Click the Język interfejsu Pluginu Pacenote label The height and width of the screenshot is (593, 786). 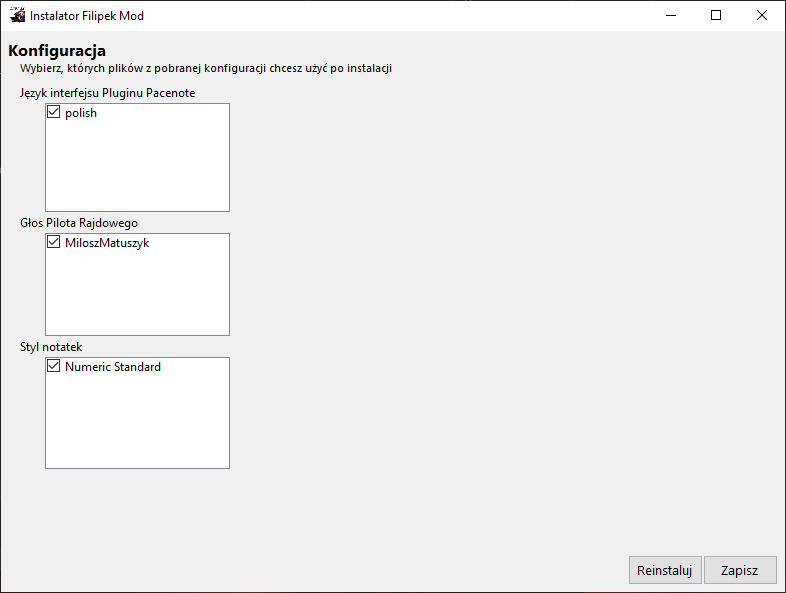(108, 93)
